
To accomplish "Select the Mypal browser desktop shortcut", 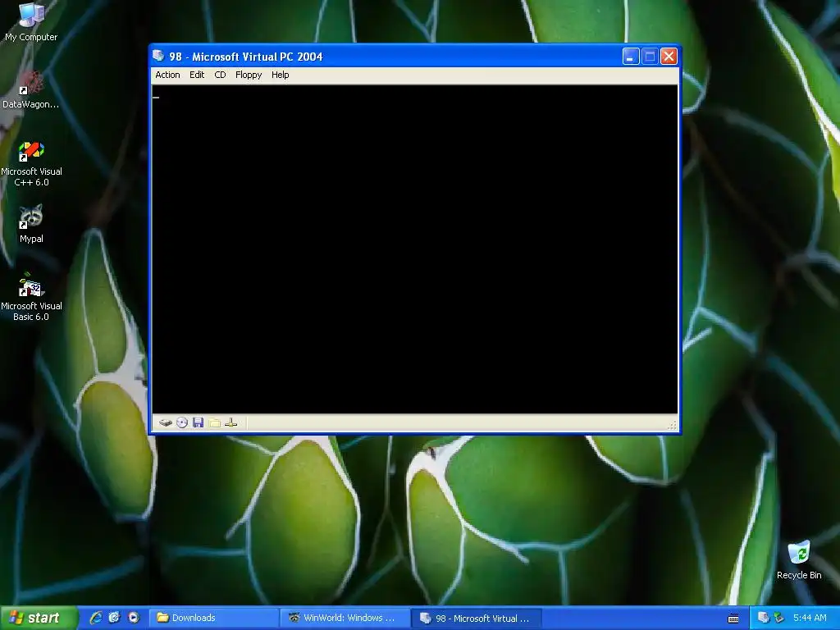I will 31,223.
